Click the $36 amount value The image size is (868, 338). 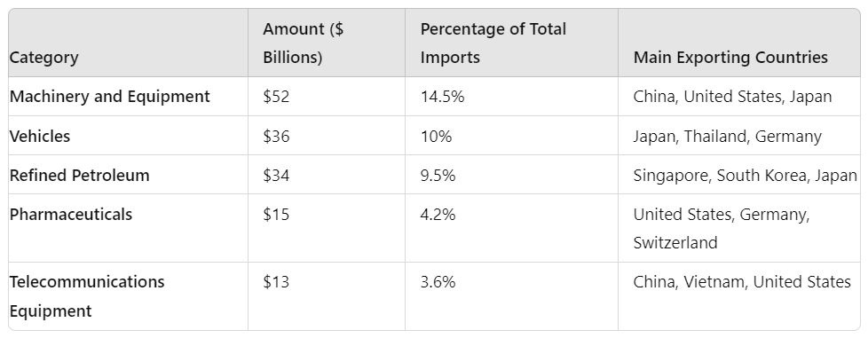pos(276,136)
